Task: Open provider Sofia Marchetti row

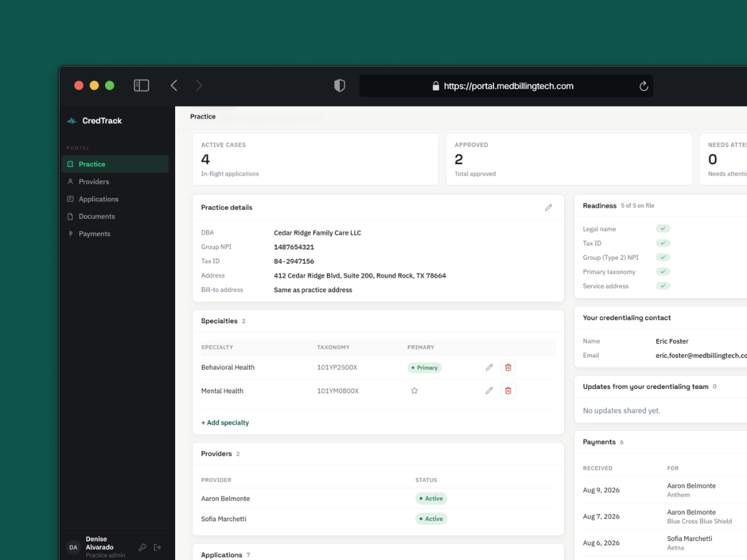Action: coord(378,519)
